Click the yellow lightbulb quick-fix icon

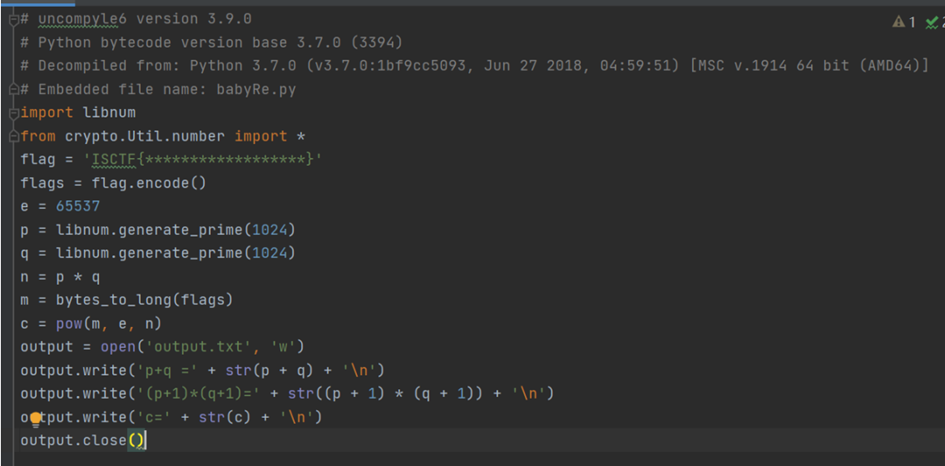[36, 418]
